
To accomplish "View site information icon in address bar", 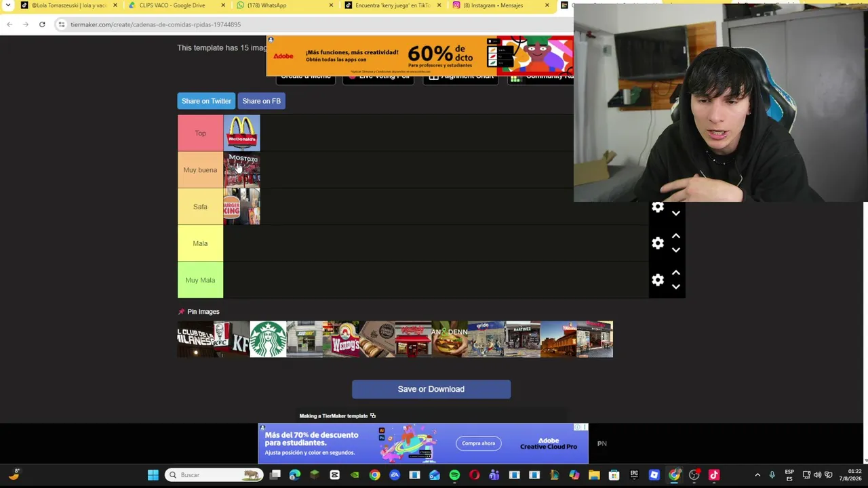I will tap(61, 24).
